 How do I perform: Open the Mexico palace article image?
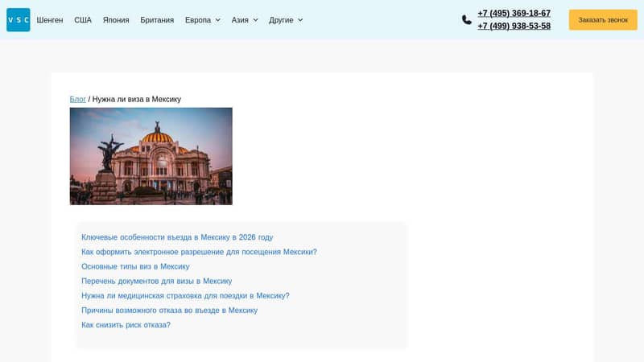click(151, 156)
